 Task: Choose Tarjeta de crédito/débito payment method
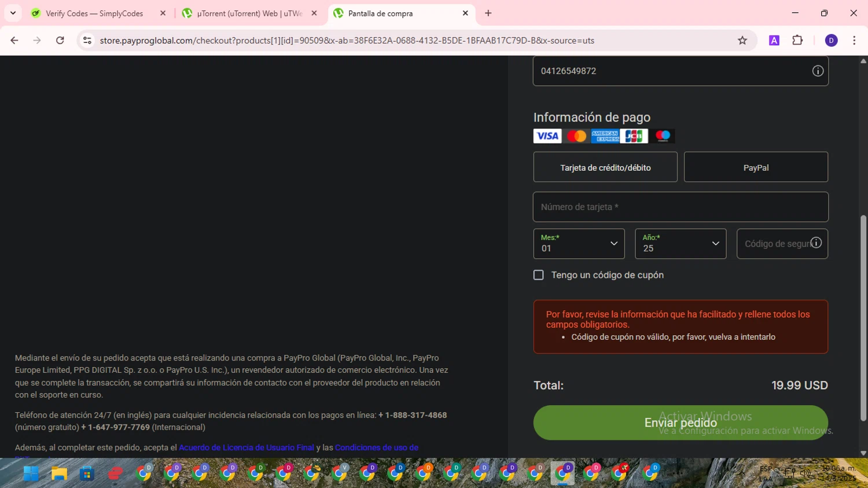(605, 167)
